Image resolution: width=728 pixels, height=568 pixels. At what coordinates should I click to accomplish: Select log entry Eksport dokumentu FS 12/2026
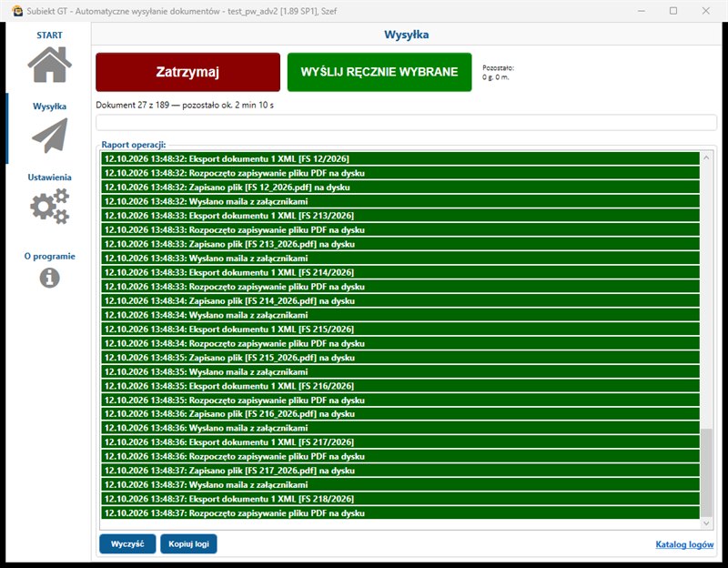[x=400, y=158]
